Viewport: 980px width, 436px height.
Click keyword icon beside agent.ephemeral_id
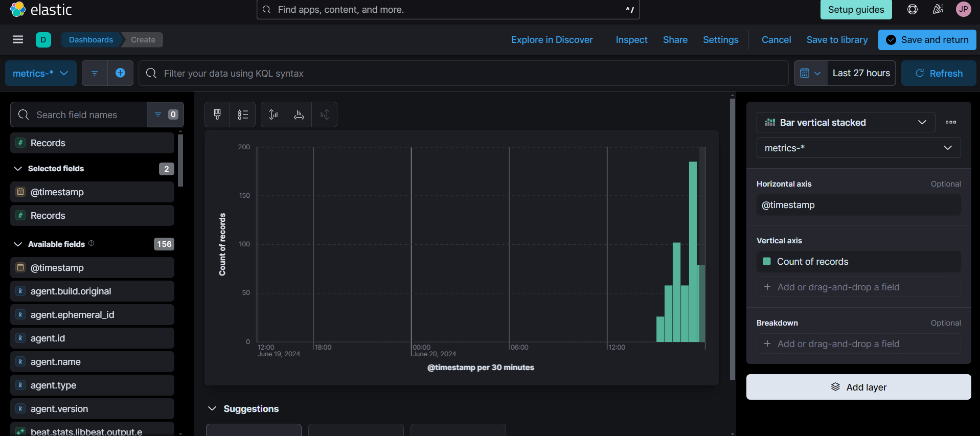click(x=20, y=315)
